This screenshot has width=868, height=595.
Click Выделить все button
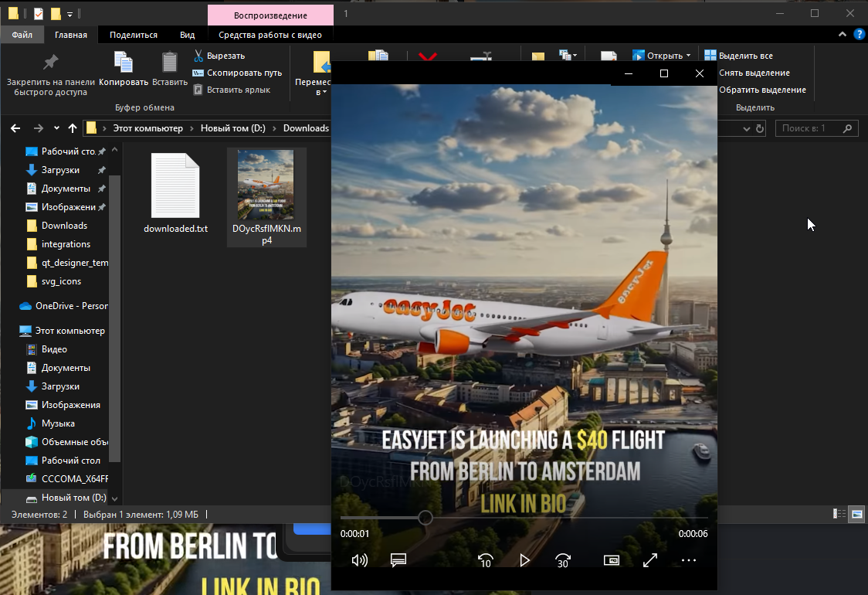click(738, 56)
